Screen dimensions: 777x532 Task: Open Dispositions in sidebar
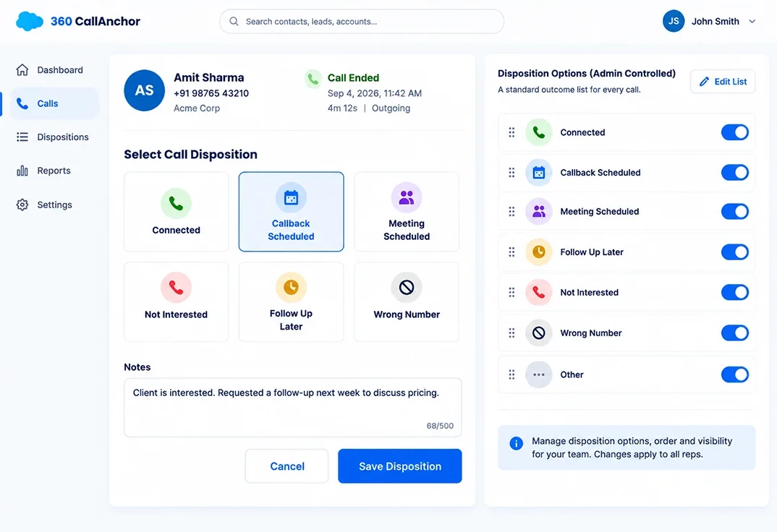[53, 137]
